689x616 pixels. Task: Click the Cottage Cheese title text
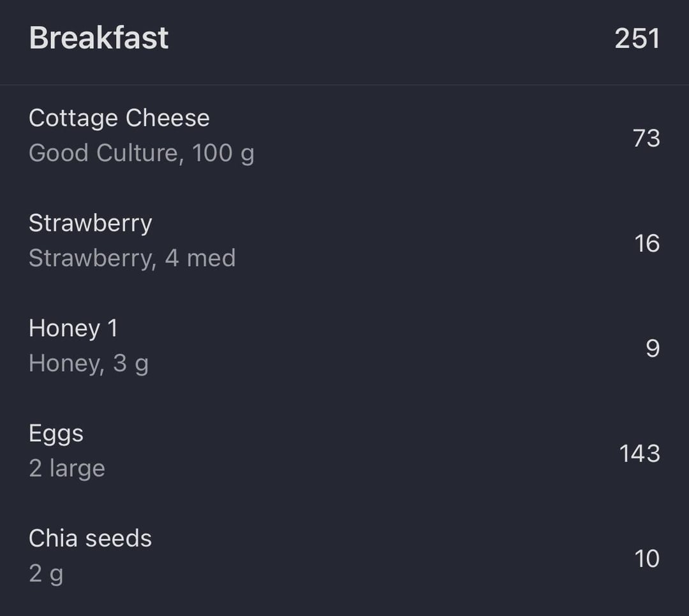[119, 118]
